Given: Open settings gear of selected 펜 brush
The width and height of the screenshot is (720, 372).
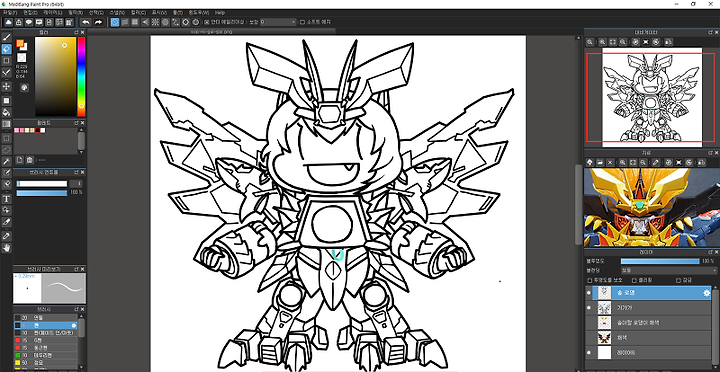Looking at the screenshot, I should pos(74,325).
